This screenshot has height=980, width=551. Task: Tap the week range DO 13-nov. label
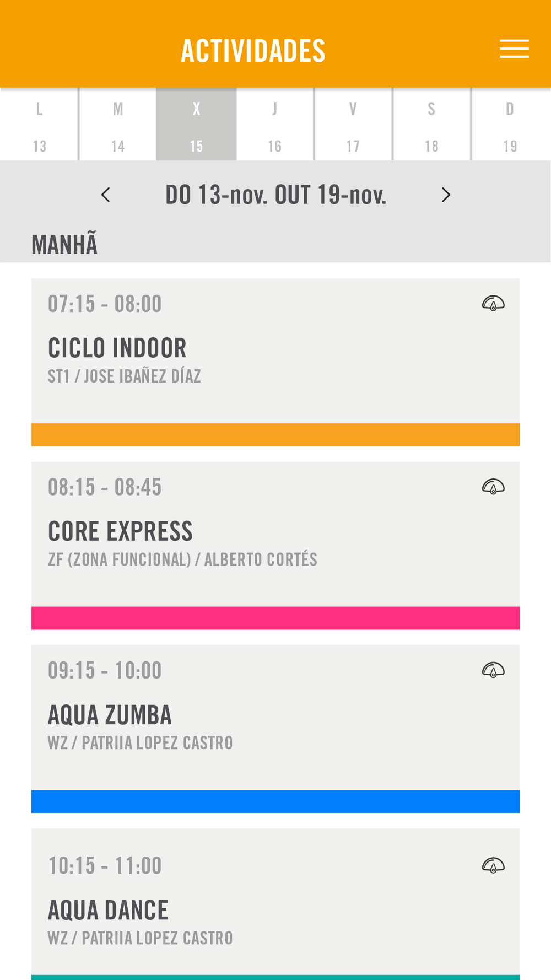coord(276,195)
